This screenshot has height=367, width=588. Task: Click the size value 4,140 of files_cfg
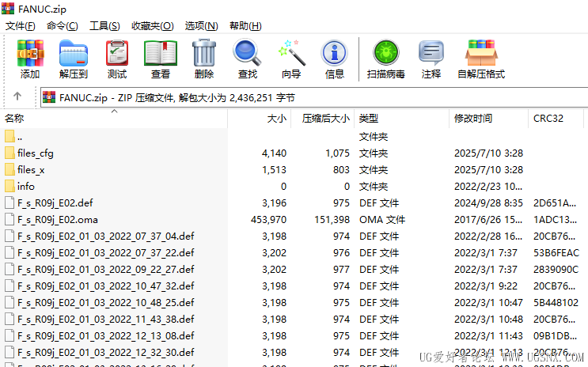click(x=274, y=153)
